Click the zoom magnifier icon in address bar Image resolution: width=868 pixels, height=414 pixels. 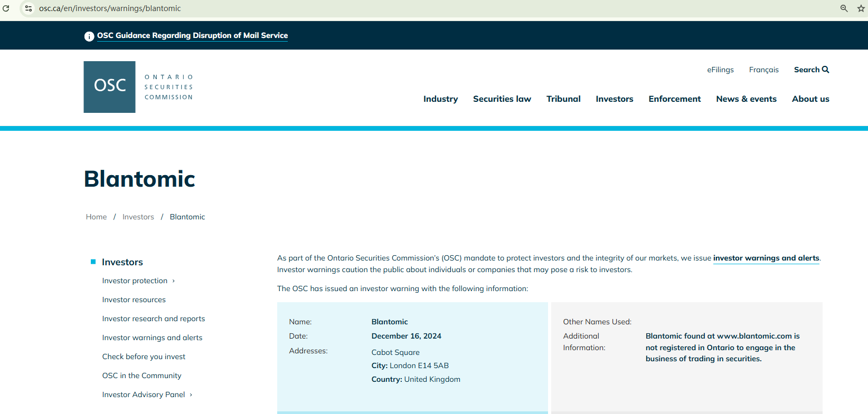tap(844, 8)
